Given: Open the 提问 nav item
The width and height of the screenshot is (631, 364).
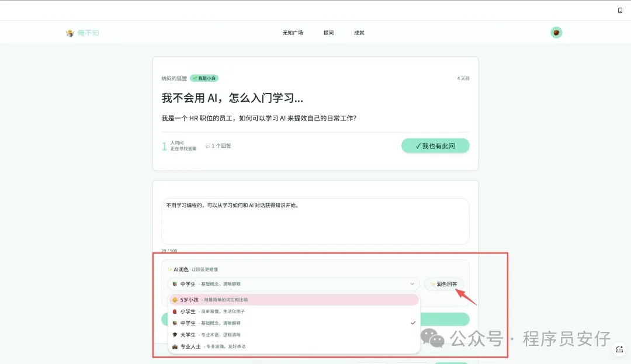Looking at the screenshot, I should (328, 33).
